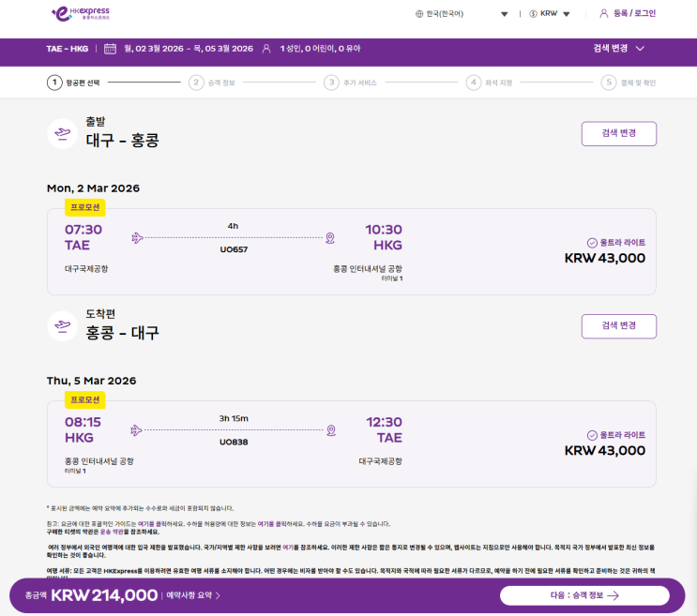Click TAE - HKG route text
Screen dimensions: 697x616
(x=68, y=49)
